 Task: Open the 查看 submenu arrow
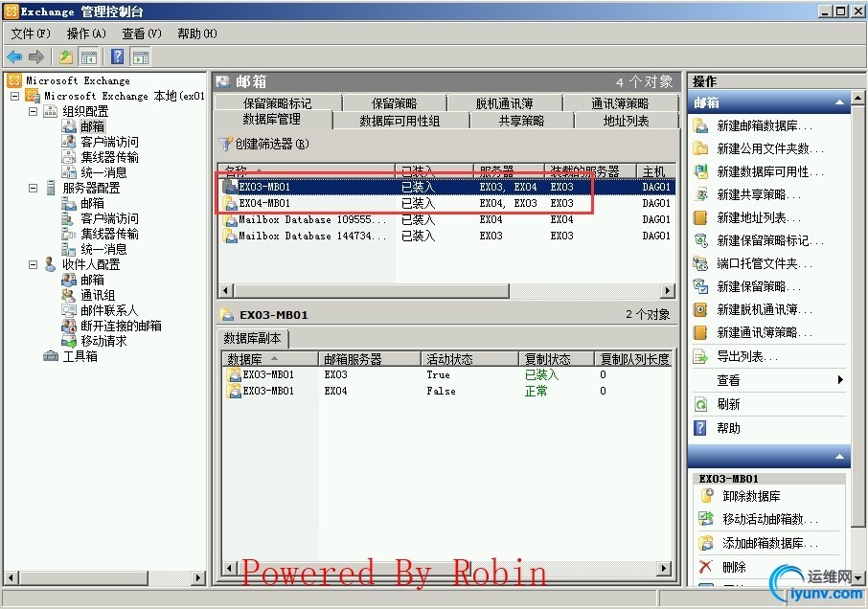click(x=840, y=379)
